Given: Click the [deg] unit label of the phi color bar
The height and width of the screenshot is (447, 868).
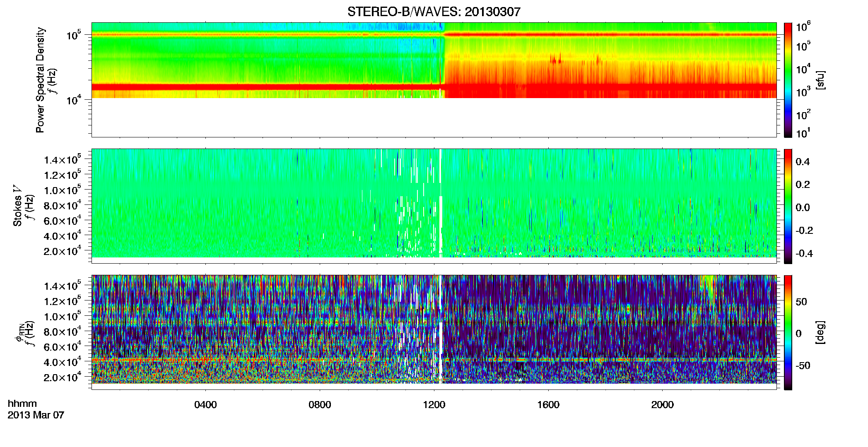Looking at the screenshot, I should pos(820,332).
